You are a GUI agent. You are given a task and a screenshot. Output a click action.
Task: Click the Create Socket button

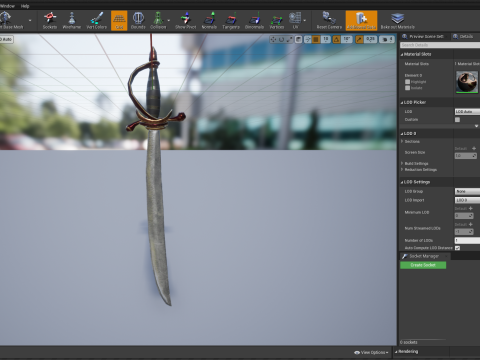(x=423, y=265)
